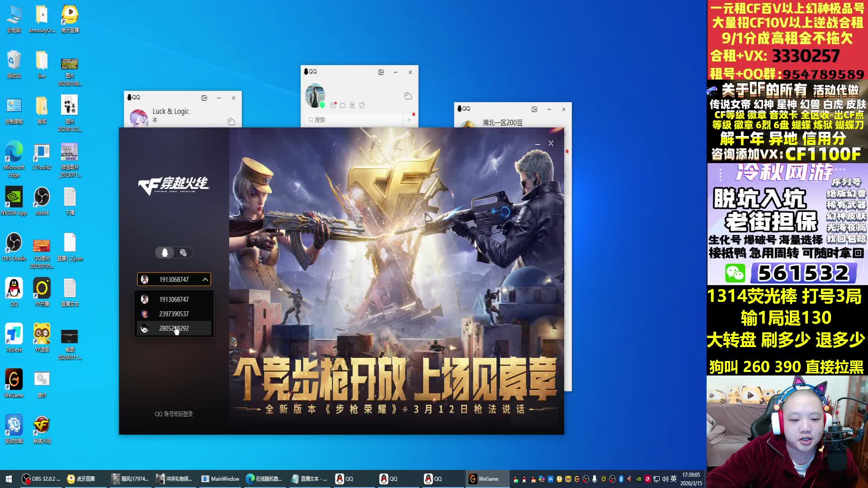Open QQ outfit shirt icon
The height and width of the screenshot is (488, 868).
click(362, 105)
